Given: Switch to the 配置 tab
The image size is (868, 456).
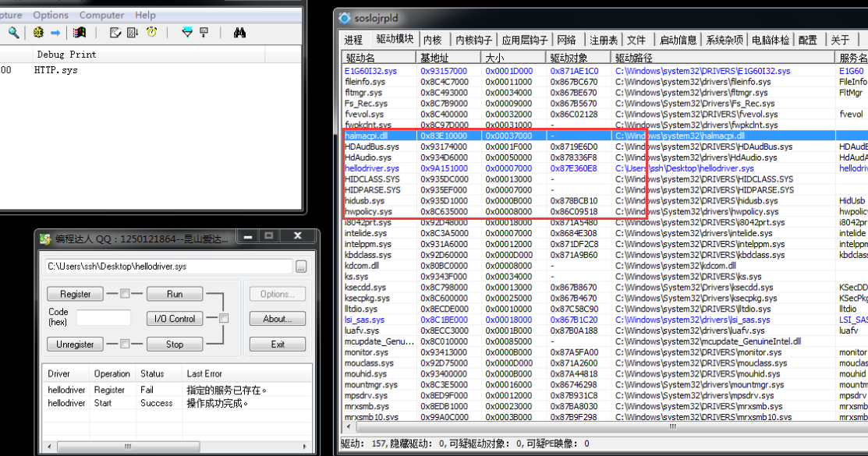Looking at the screenshot, I should coord(808,40).
